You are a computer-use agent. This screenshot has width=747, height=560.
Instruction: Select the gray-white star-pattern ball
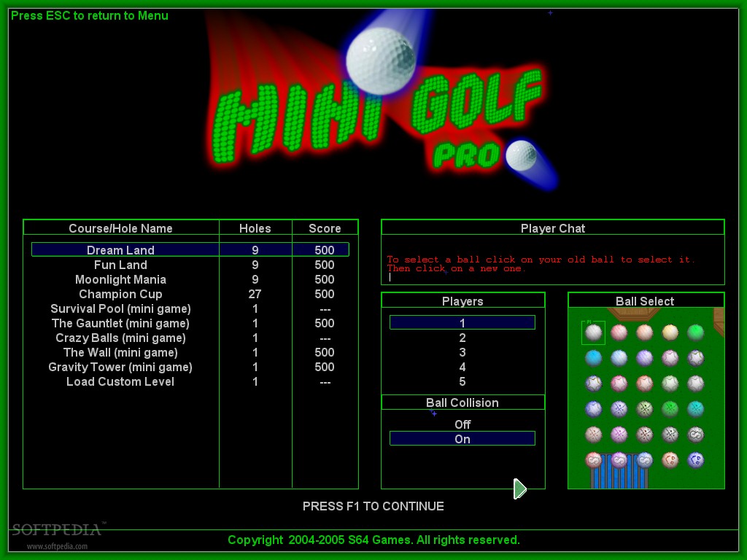coord(695,384)
